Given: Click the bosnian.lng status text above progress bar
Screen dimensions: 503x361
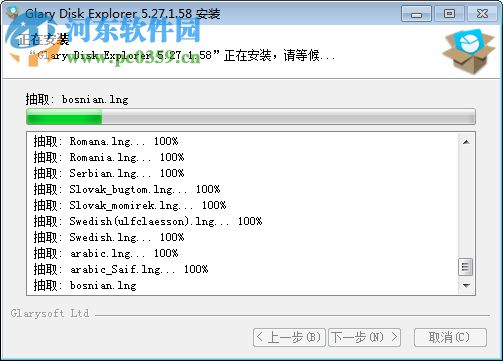Looking at the screenshot, I should pyautogui.click(x=77, y=99).
